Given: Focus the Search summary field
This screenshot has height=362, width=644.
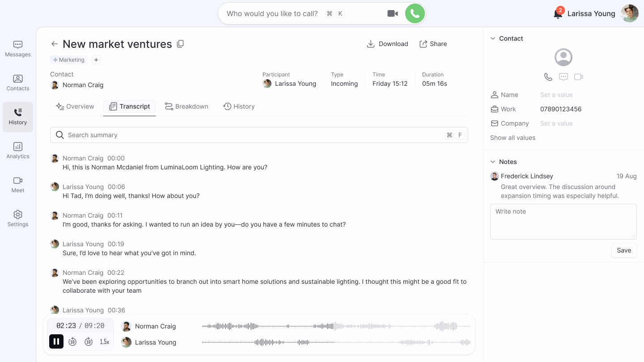Looking at the screenshot, I should [x=259, y=135].
